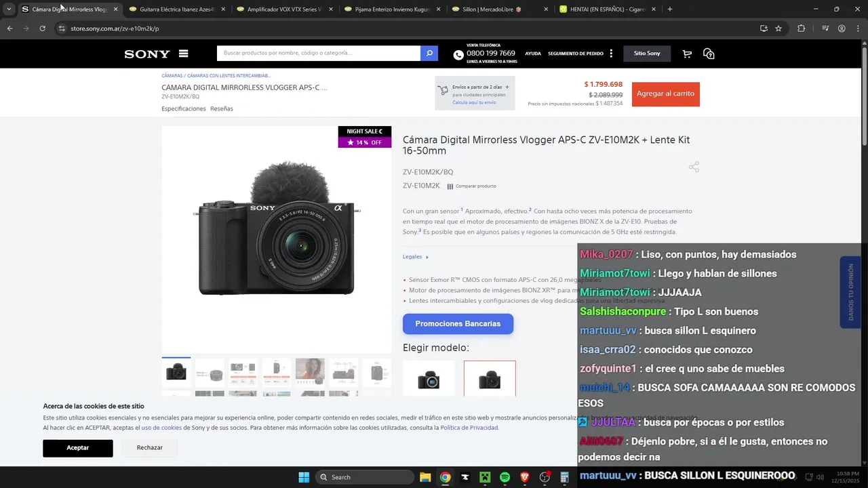Open browser extensions puzzle icon
Screen dimensions: 868x488
tap(802, 28)
